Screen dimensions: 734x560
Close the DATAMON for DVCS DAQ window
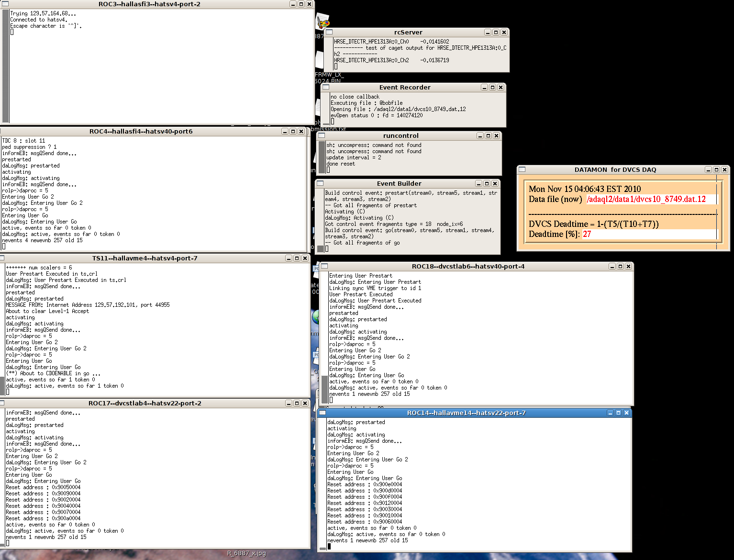(x=724, y=169)
